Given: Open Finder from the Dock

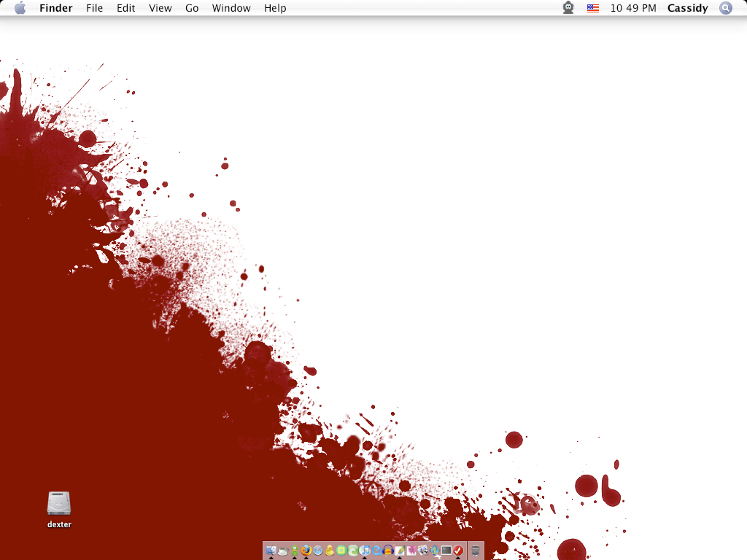Looking at the screenshot, I should (271, 551).
